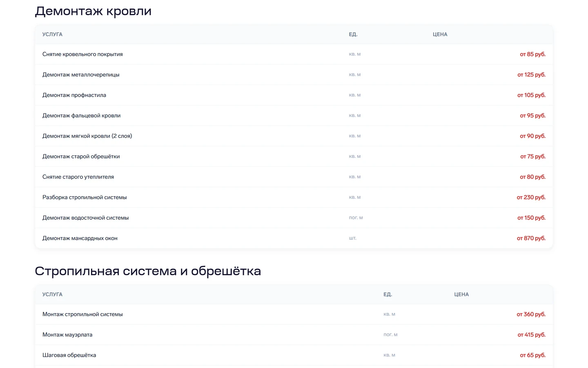Click unit 'шт.' in мансардных окон row
Screen dimensions: 588x368
point(352,238)
